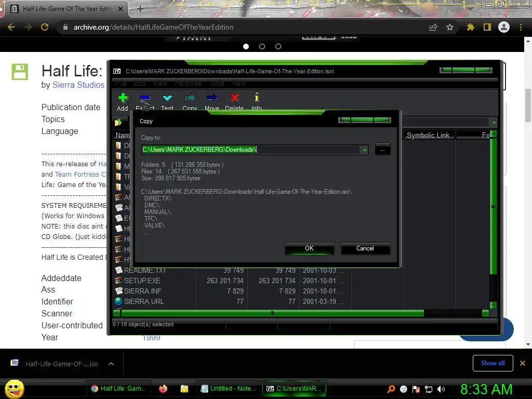532x399 pixels.
Task: Close the downloads bar
Action: pyautogui.click(x=523, y=363)
